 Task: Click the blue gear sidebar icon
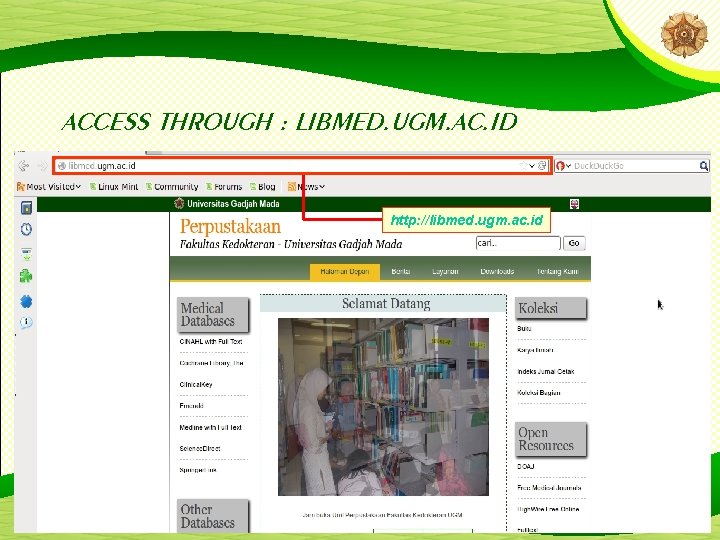(x=26, y=302)
